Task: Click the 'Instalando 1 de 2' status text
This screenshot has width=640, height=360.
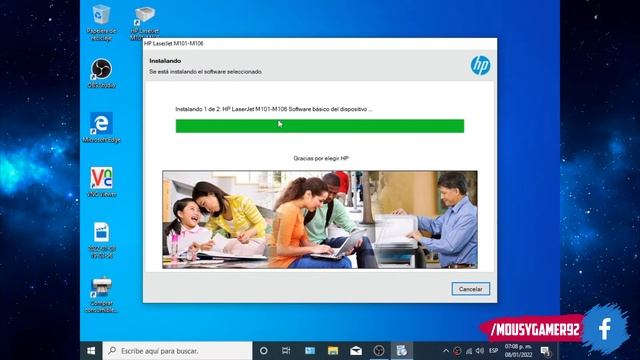Action: pyautogui.click(x=273, y=109)
